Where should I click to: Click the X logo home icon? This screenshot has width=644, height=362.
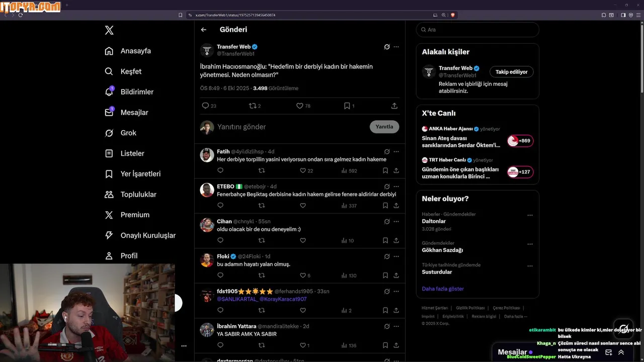click(x=109, y=30)
